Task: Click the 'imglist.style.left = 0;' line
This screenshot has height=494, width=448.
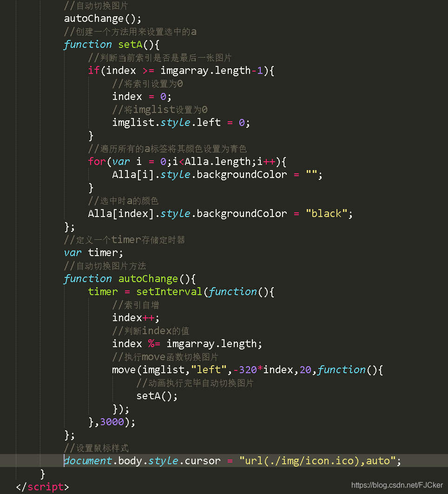Action: [x=181, y=123]
